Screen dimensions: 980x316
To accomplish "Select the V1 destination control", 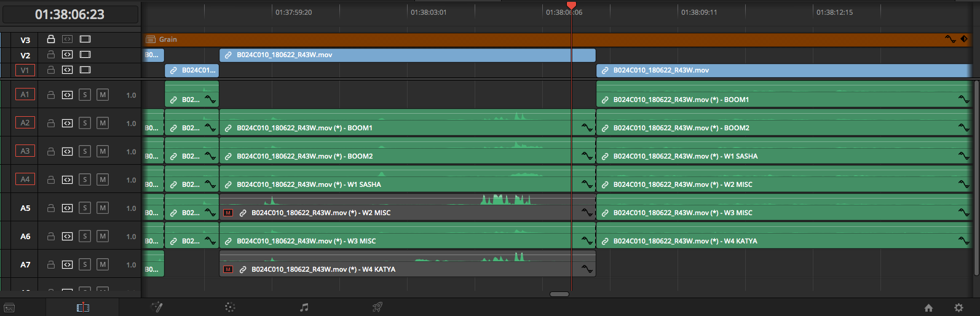I will point(25,70).
